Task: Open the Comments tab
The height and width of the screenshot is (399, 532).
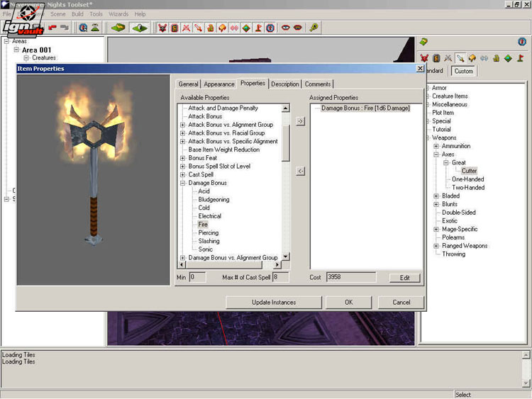Action: 318,84
